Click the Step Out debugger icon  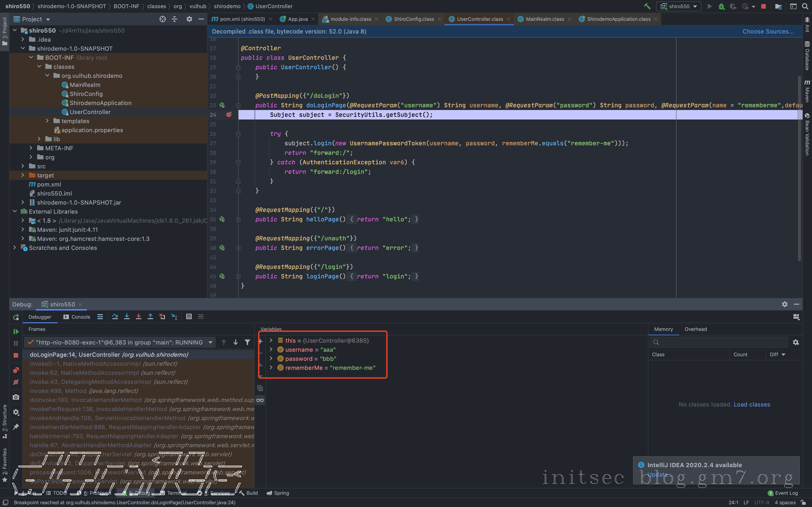point(150,317)
